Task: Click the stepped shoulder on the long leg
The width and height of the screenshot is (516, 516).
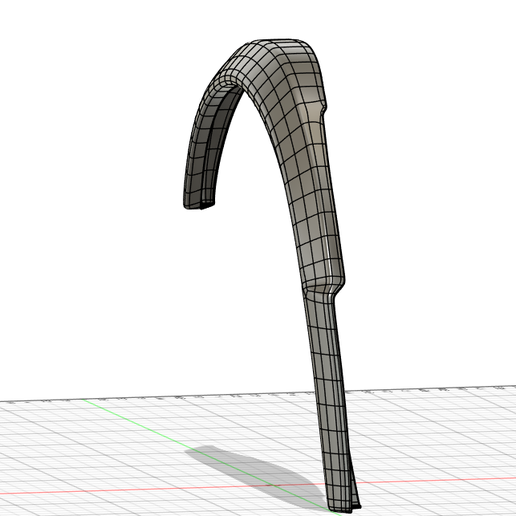Action: [323, 289]
